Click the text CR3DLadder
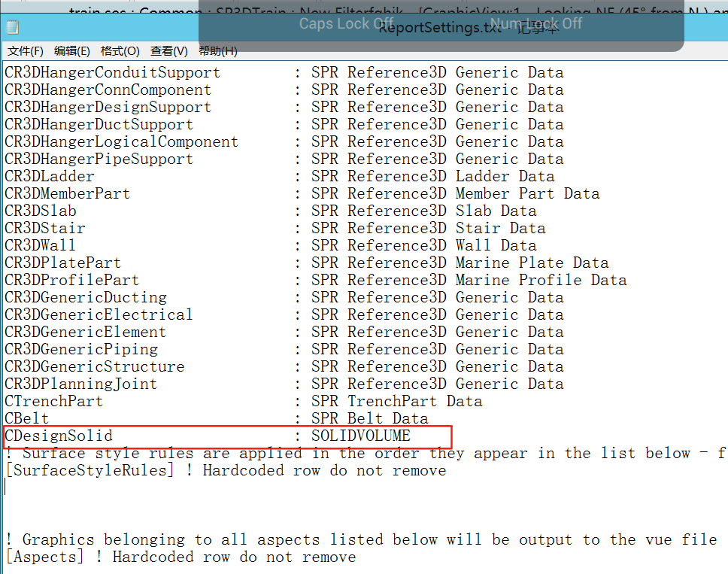 [49, 177]
